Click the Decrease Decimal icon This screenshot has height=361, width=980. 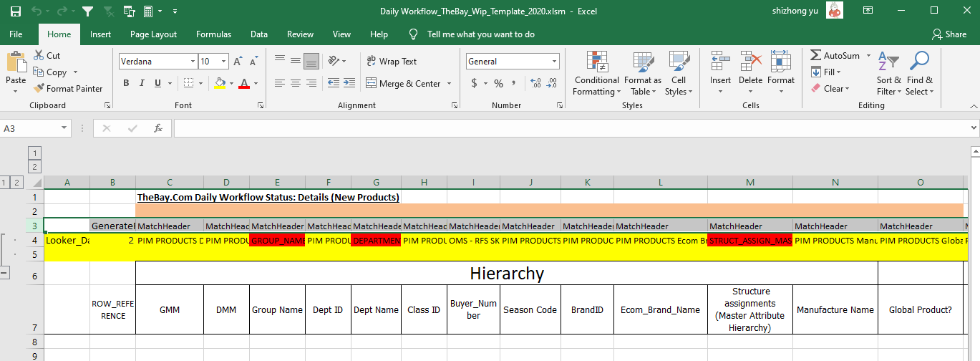coord(551,83)
